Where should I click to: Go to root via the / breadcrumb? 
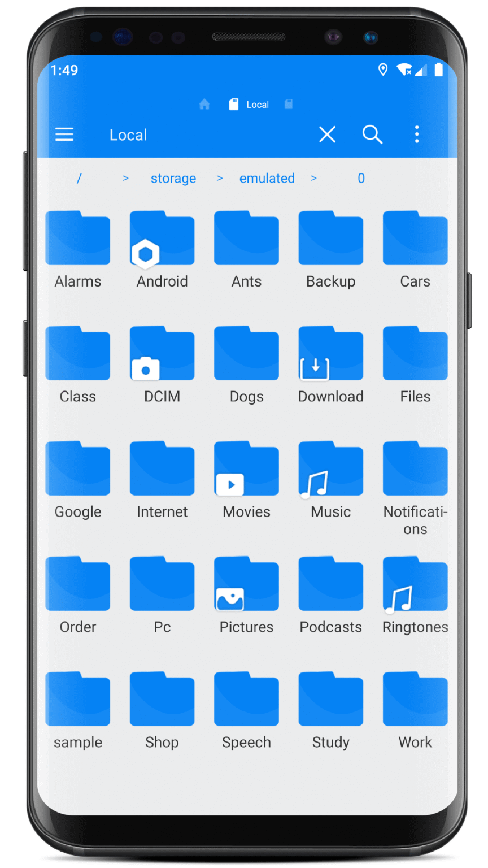(79, 178)
